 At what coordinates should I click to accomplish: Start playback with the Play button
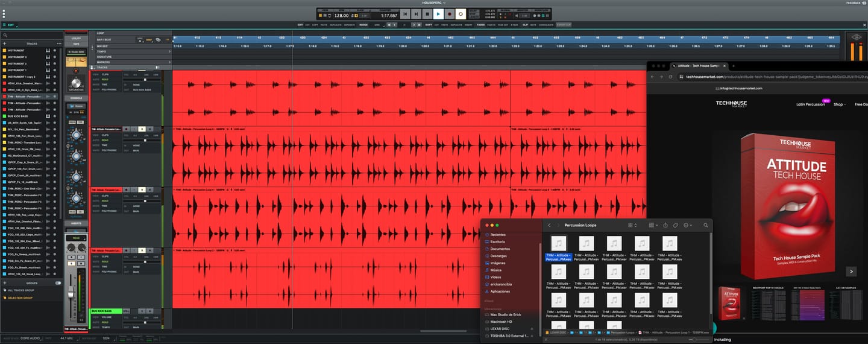pyautogui.click(x=438, y=14)
